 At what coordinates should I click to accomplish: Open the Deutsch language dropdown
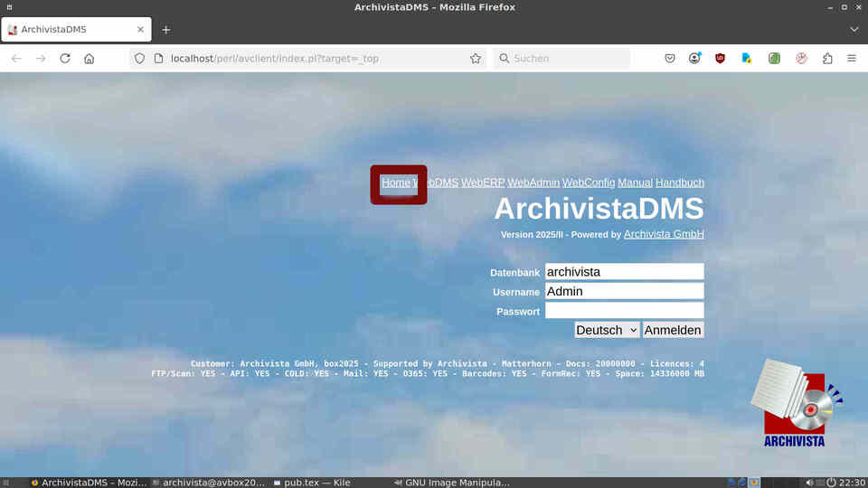click(x=607, y=330)
